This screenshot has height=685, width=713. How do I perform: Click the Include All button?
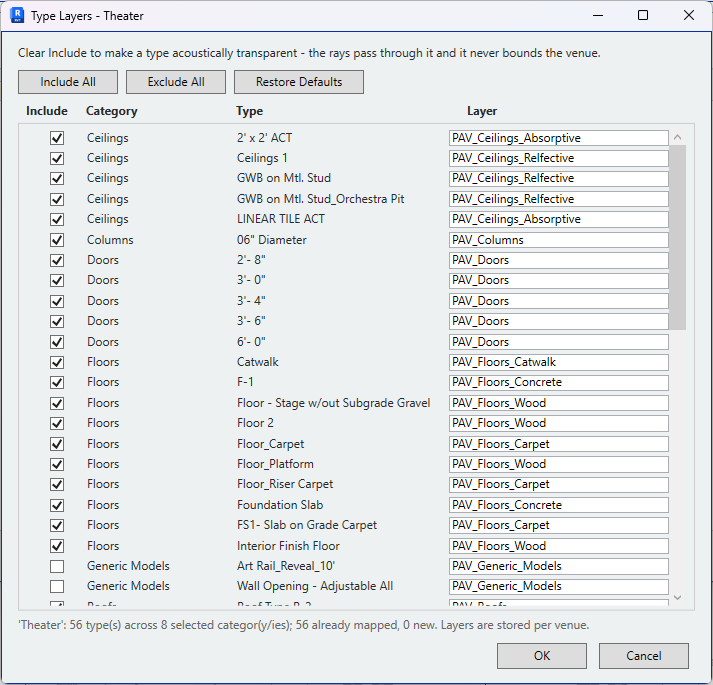point(68,82)
